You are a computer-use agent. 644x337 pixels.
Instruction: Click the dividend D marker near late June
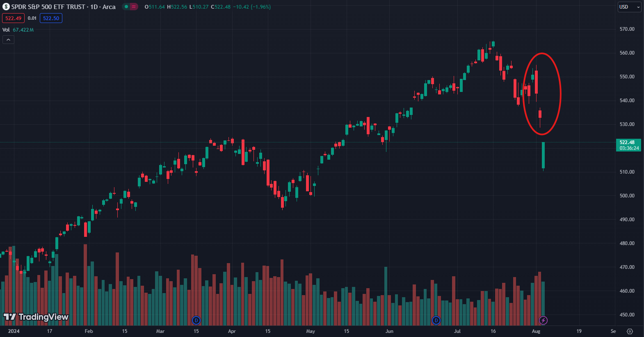[x=436, y=320]
